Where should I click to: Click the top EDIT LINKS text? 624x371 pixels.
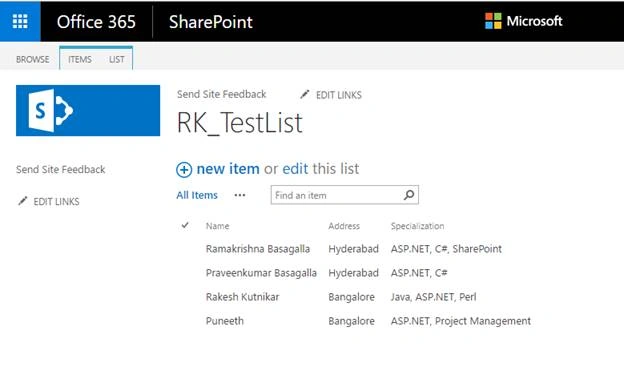[x=339, y=95]
